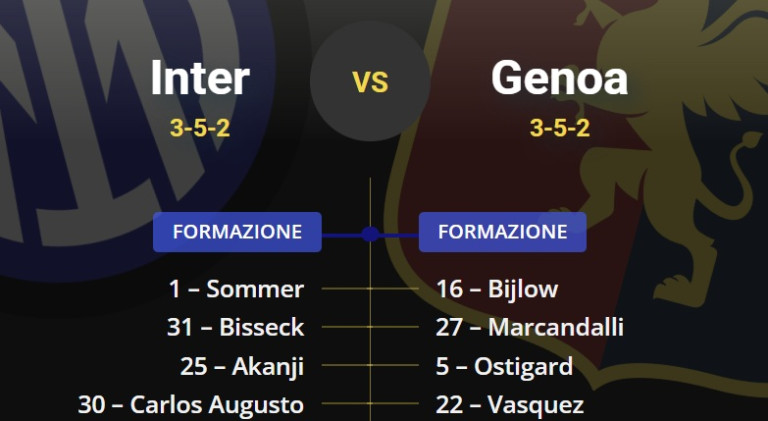
Task: Open Genoa's Formazione button
Action: point(502,232)
